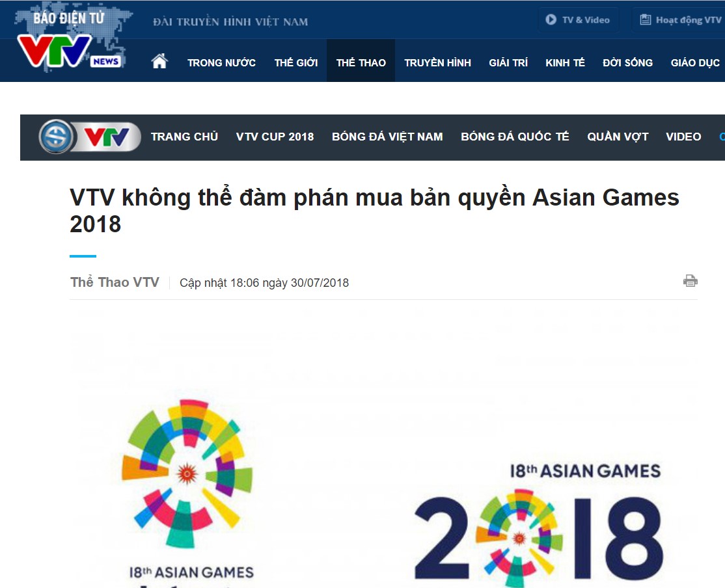Viewport: 725px width, 588px height.
Task: Open the ĐỜI SỐNG category
Action: coord(627,62)
